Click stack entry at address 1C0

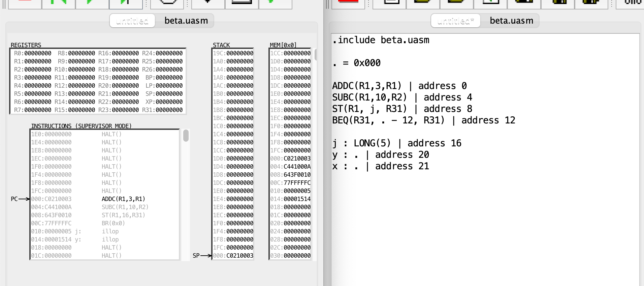coord(233,126)
